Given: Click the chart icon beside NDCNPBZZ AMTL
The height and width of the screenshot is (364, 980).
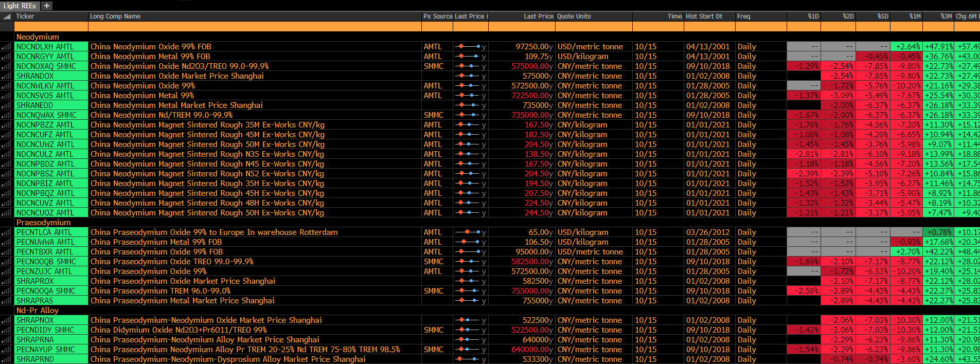Looking at the screenshot, I should [7, 125].
